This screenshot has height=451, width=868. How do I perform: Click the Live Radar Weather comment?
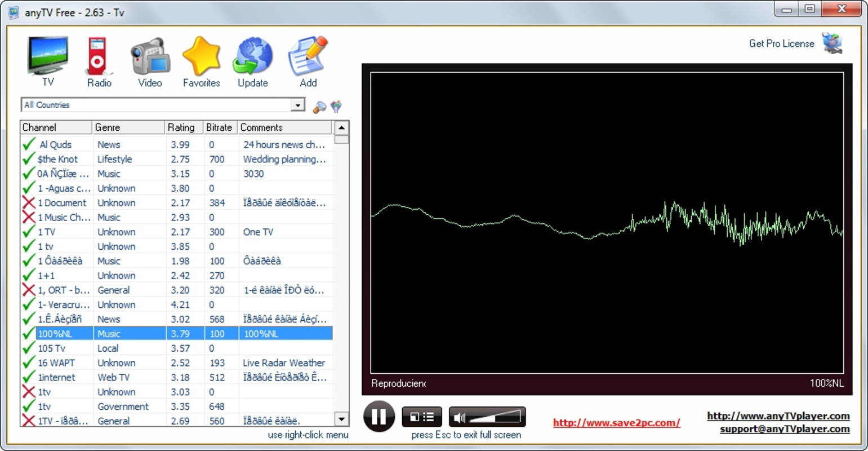284,363
